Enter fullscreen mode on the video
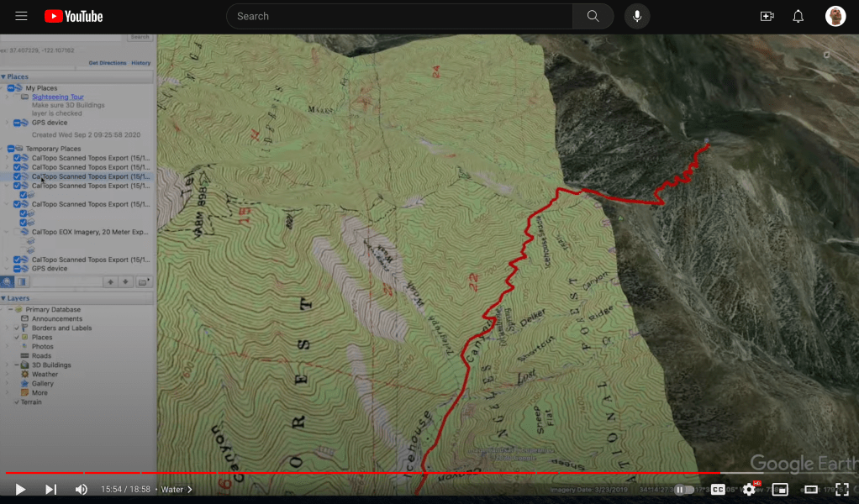The image size is (859, 504). coord(841,489)
